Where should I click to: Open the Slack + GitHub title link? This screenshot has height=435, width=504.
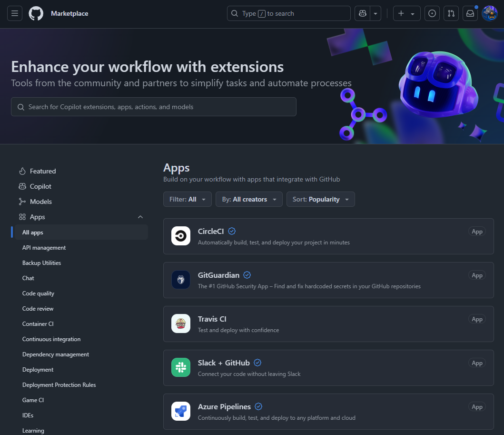tap(224, 363)
